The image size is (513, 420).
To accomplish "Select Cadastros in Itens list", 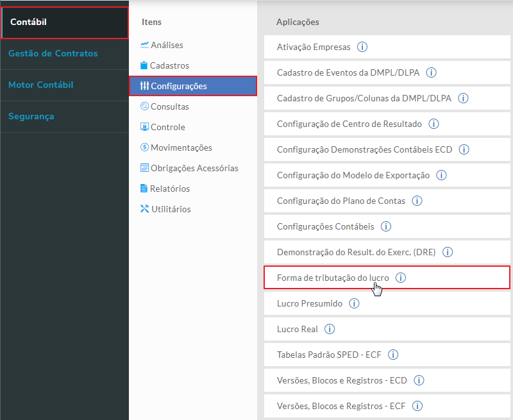I will [x=169, y=65].
